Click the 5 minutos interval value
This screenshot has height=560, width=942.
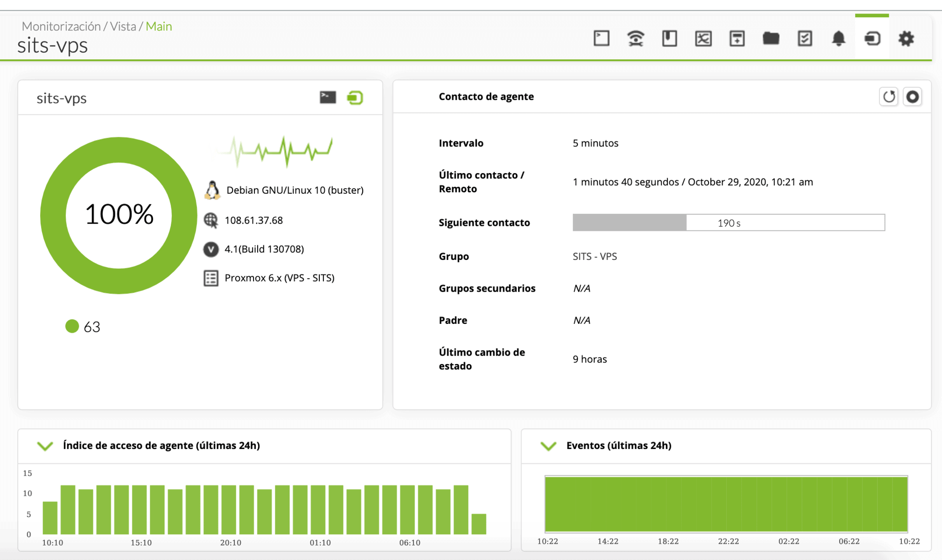click(x=596, y=143)
